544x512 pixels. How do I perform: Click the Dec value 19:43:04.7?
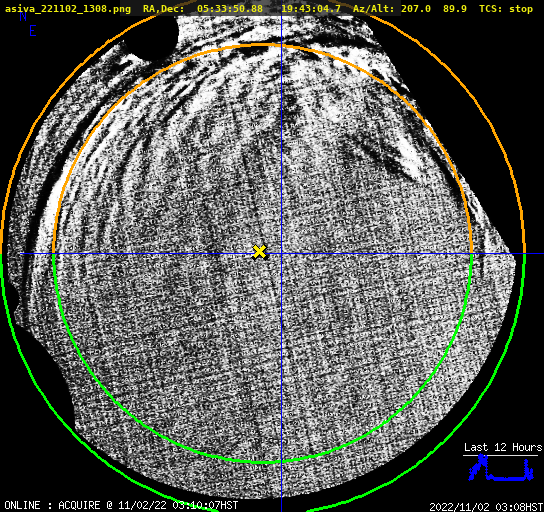click(x=311, y=8)
